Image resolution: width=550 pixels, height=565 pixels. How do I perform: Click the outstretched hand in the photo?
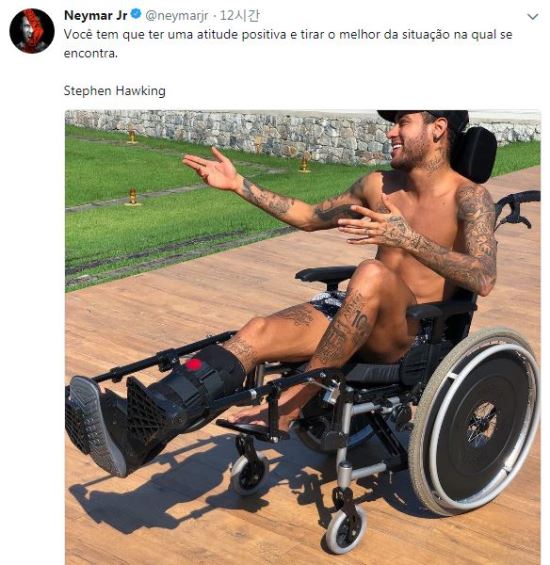(213, 169)
